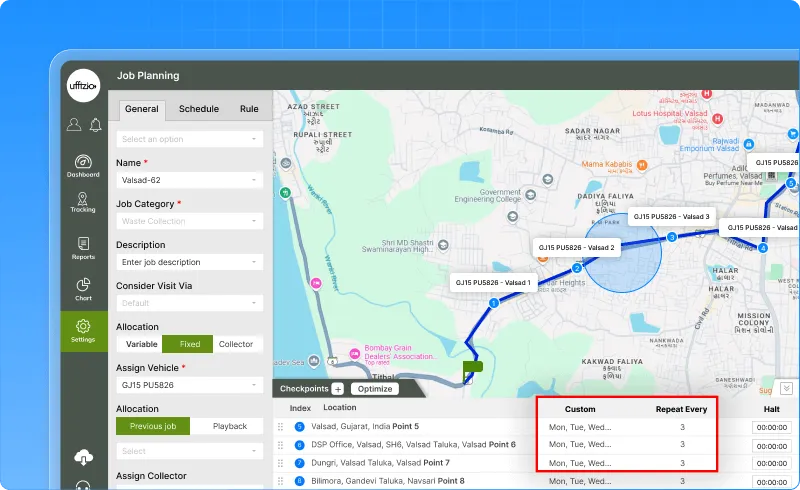Collapse the checkpoints panel with the chevron
Viewport: 800px width, 490px height.
pyautogui.click(x=786, y=389)
